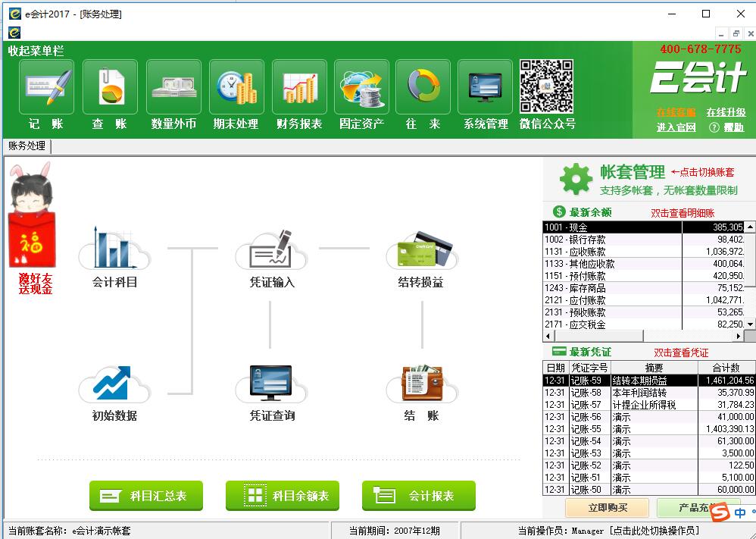Click the balance list horizontal scrollbar thumb
The height and width of the screenshot is (539, 756).
click(x=598, y=336)
